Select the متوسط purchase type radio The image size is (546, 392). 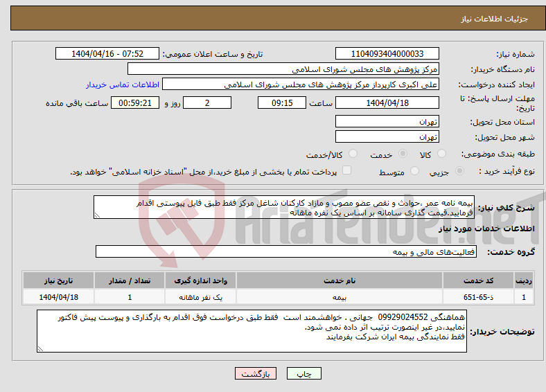[414, 170]
